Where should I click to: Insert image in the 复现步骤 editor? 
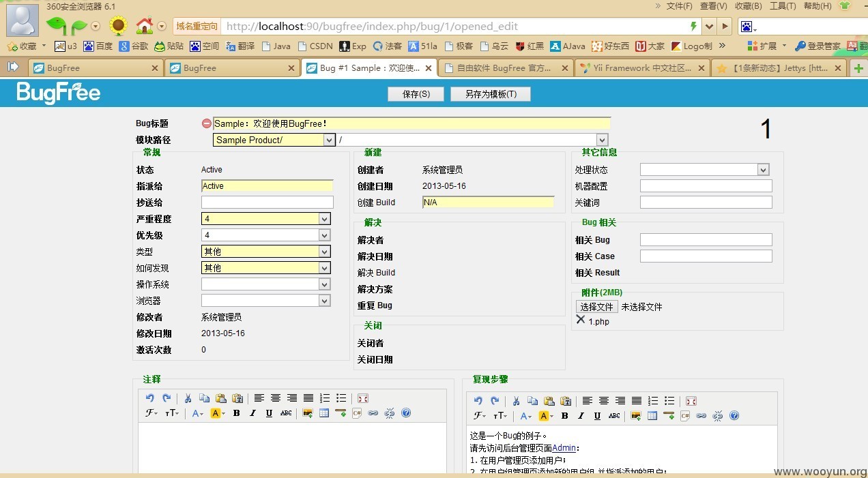coord(635,416)
